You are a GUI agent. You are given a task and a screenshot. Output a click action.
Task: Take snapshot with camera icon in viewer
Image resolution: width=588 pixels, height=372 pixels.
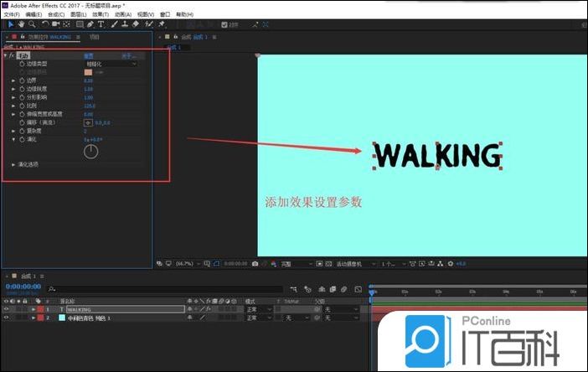click(255, 264)
